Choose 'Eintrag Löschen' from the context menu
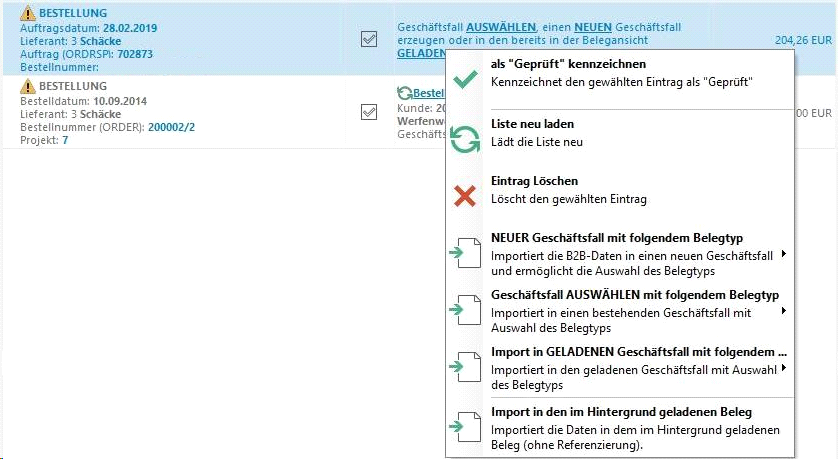The width and height of the screenshot is (838, 459). tap(534, 181)
